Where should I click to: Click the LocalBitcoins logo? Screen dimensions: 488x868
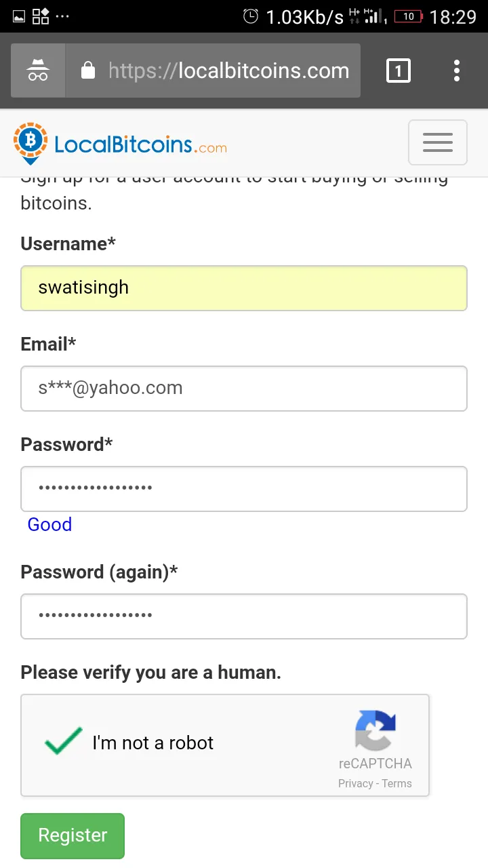120,143
